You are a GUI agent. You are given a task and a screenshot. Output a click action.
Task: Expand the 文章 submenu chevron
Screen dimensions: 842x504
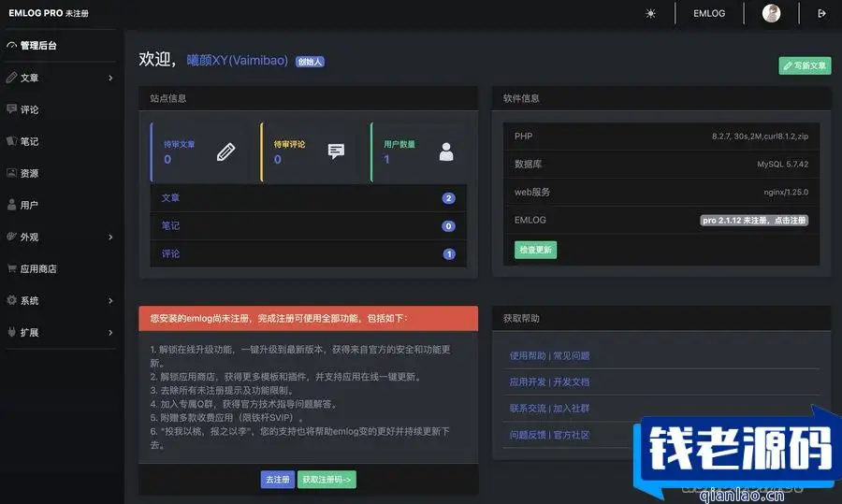pos(110,78)
